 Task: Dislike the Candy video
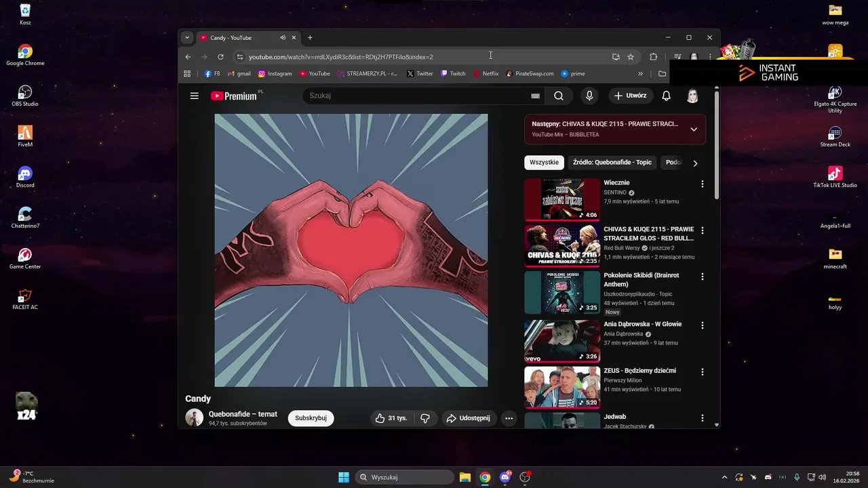425,418
